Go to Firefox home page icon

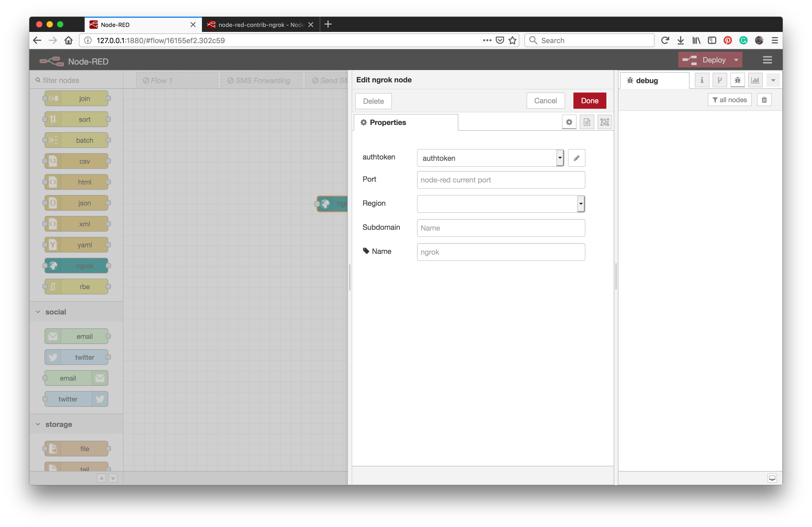pyautogui.click(x=69, y=41)
